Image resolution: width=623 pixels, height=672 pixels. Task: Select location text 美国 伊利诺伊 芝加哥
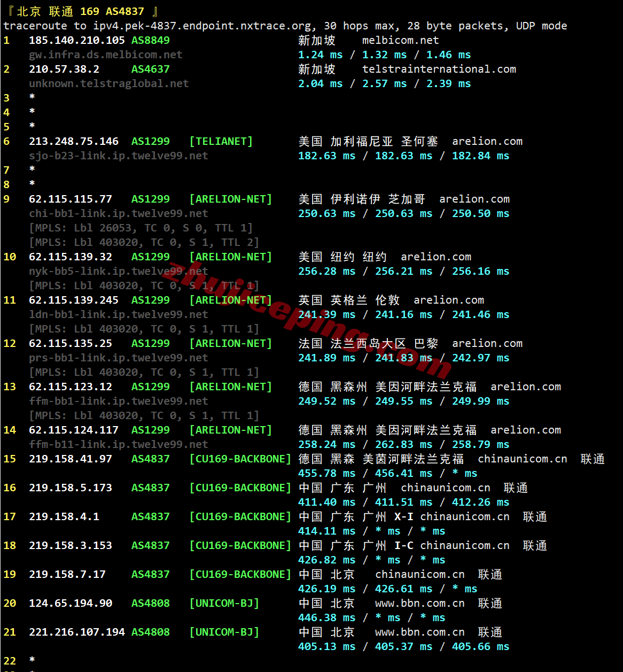point(362,199)
